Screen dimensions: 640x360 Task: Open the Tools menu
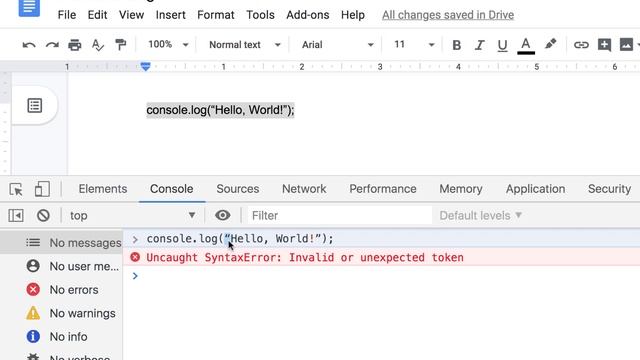[260, 15]
